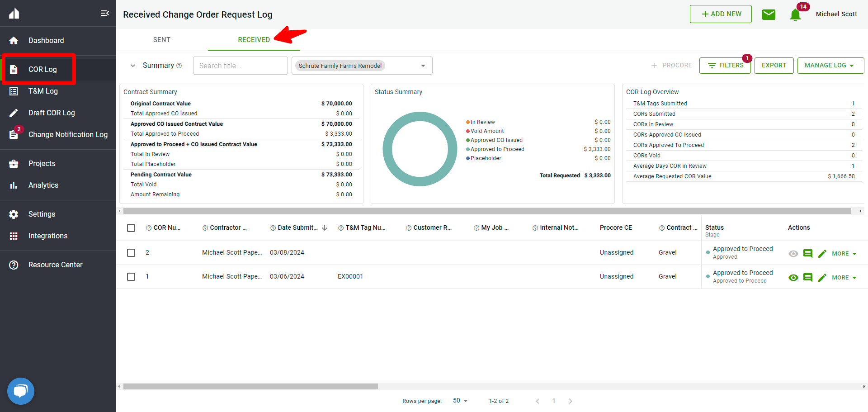
Task: Open the notifications bell icon
Action: coord(795,15)
